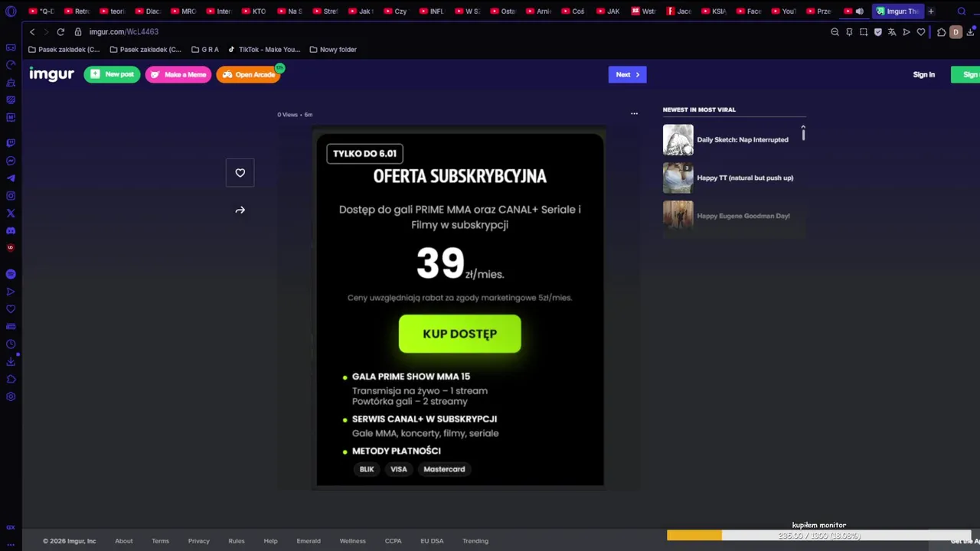Click the New post button
The height and width of the screenshot is (551, 980).
(112, 74)
